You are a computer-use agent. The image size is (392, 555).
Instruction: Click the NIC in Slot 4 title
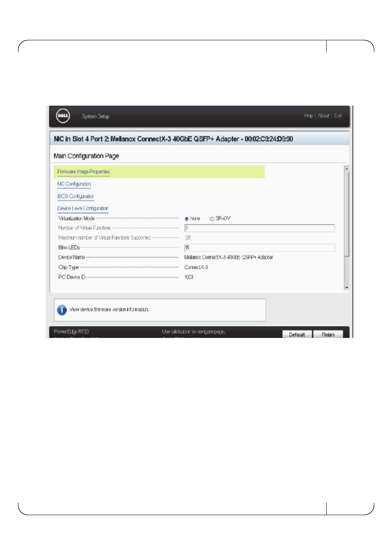(173, 139)
